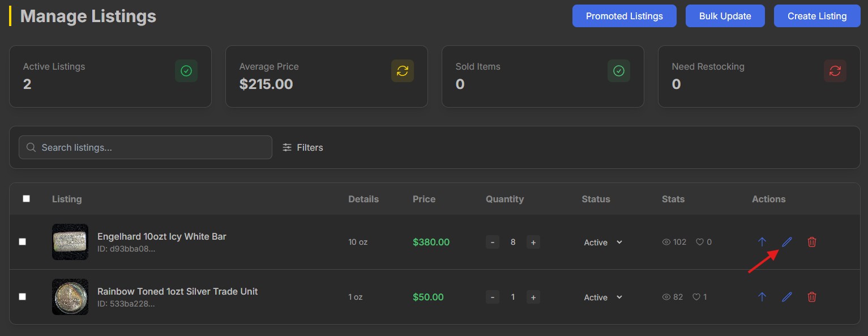Open Status dropdown for the Rainbow Toned listing
Image resolution: width=868 pixels, height=336 pixels.
click(603, 297)
